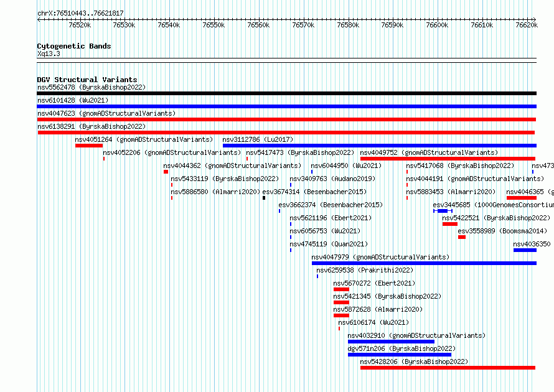Click the blue nsv6101428 variant bar

point(286,106)
